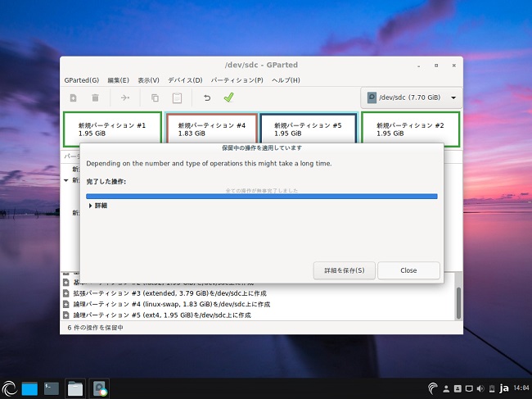Maximize the GParted window
The width and height of the screenshot is (532, 399).
pos(436,66)
